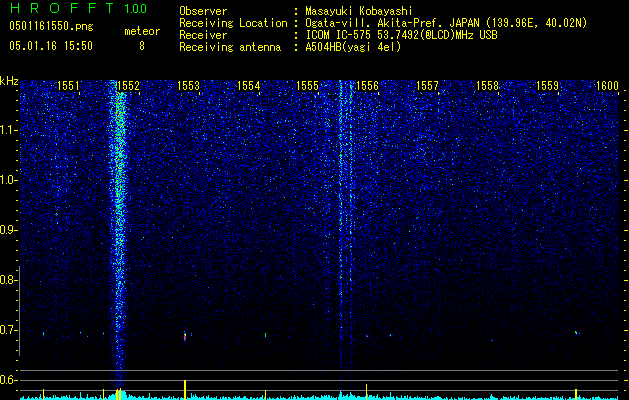
Task: Click the 0.9 kHz frequency axis label
Action: pos(8,230)
